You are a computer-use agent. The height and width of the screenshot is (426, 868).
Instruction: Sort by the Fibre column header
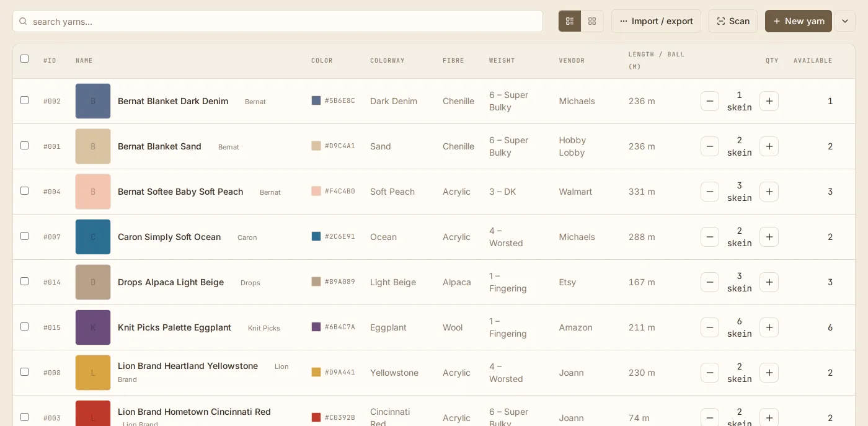pyautogui.click(x=453, y=61)
